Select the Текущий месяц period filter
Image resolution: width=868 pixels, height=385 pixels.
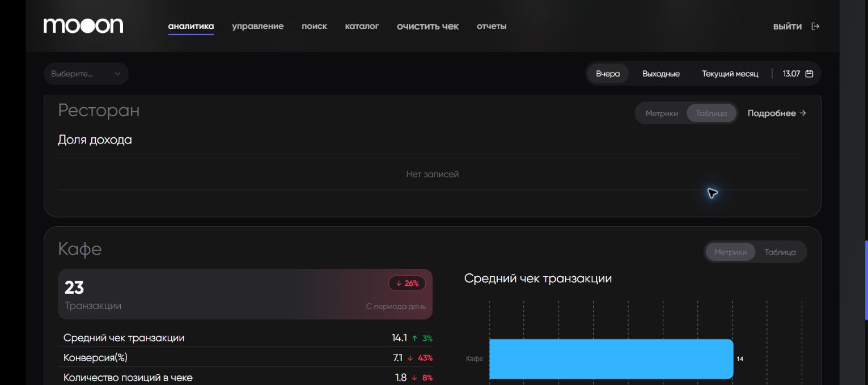730,74
